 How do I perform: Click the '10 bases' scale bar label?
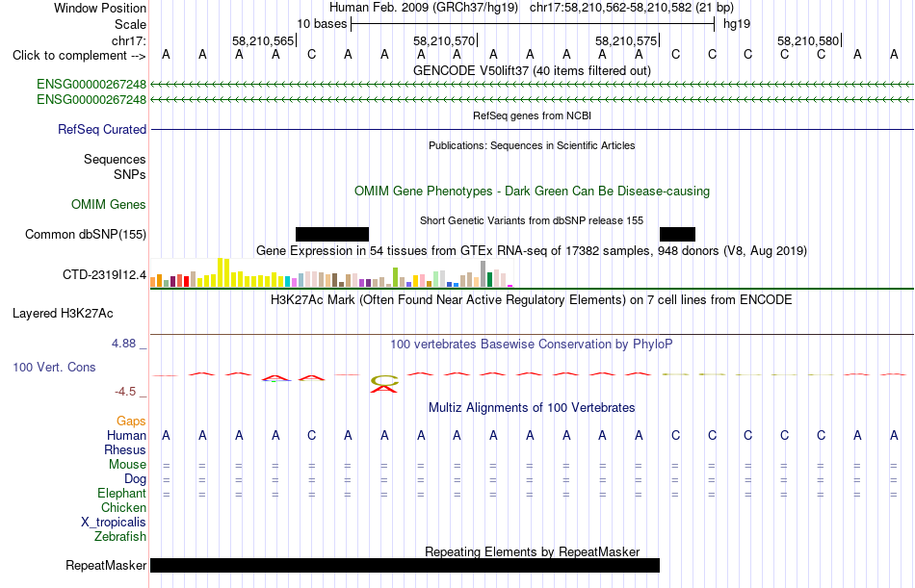[322, 24]
